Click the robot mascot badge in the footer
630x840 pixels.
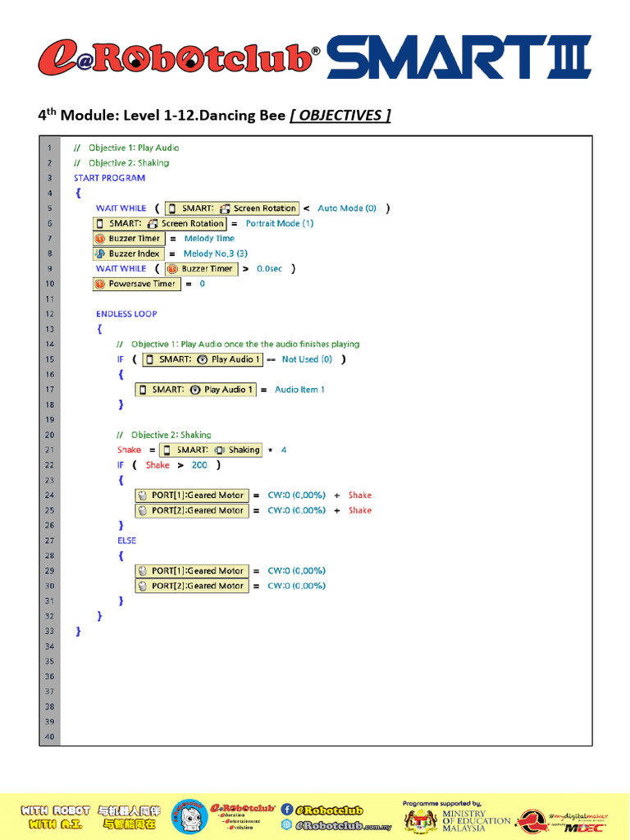[189, 817]
